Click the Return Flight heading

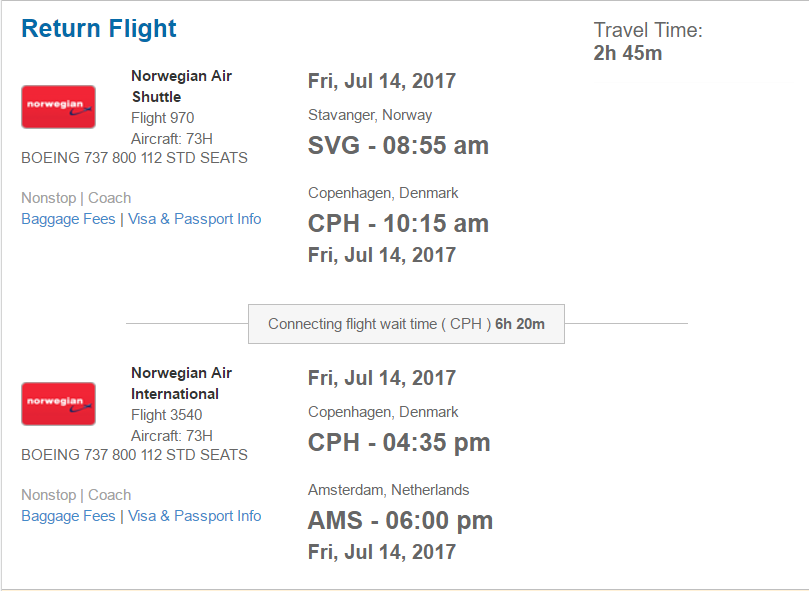click(99, 28)
